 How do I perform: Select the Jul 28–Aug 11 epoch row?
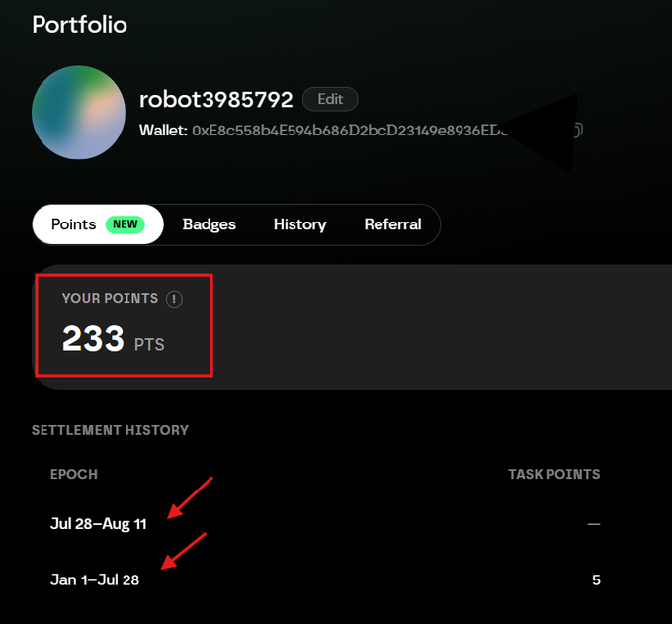pos(325,524)
